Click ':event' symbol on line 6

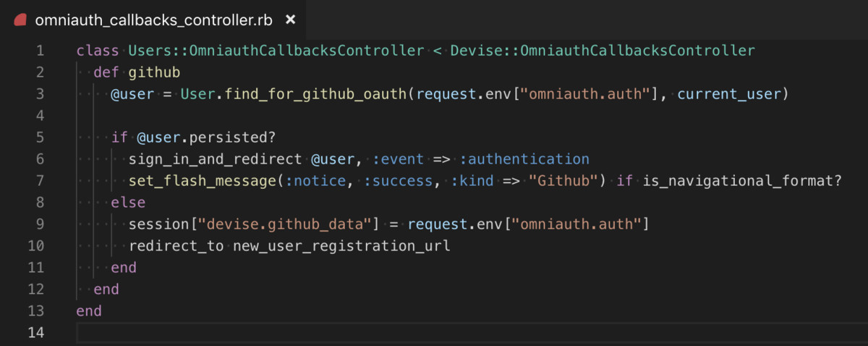tap(399, 159)
